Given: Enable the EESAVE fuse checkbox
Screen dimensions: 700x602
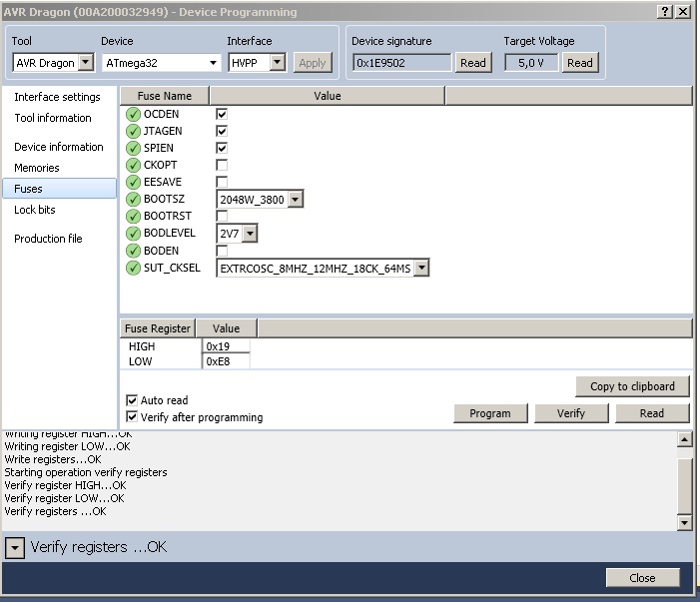Looking at the screenshot, I should tap(222, 182).
